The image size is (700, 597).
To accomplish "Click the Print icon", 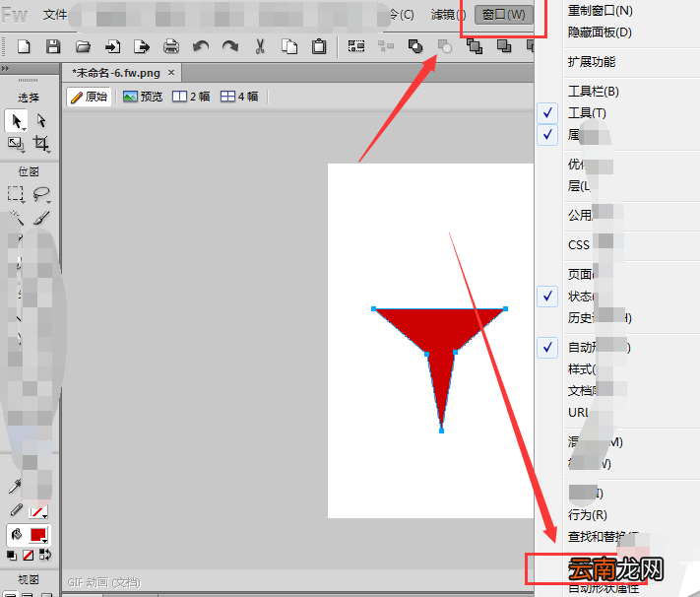I will (171, 46).
